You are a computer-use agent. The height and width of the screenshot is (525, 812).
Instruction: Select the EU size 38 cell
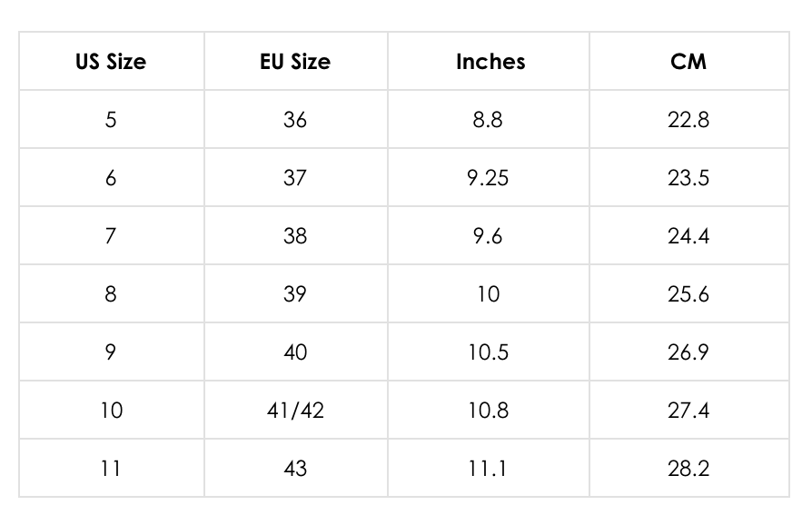pyautogui.click(x=295, y=236)
